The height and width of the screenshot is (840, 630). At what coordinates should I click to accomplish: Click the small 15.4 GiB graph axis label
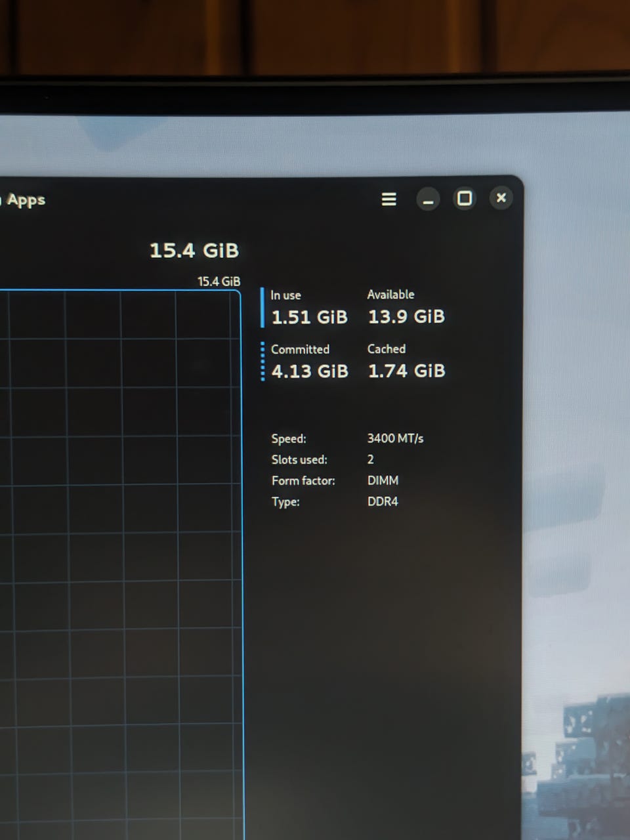tap(219, 282)
